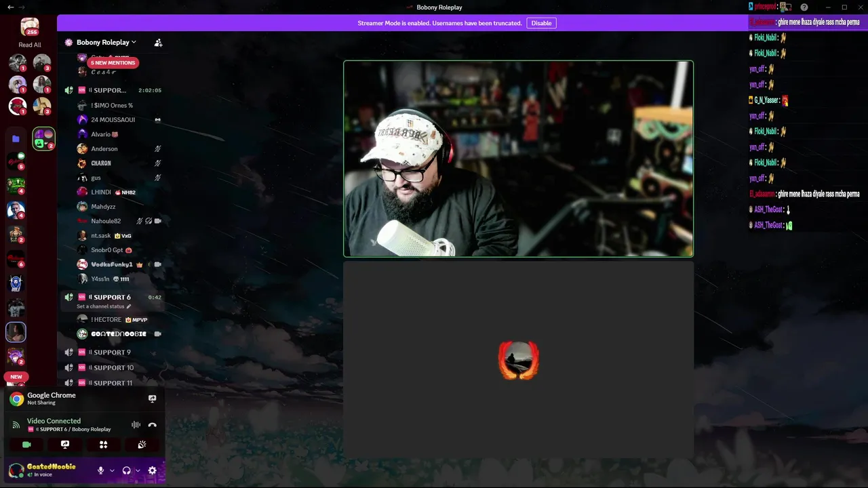Click Read All above the servers
The image size is (868, 488).
coord(30,45)
